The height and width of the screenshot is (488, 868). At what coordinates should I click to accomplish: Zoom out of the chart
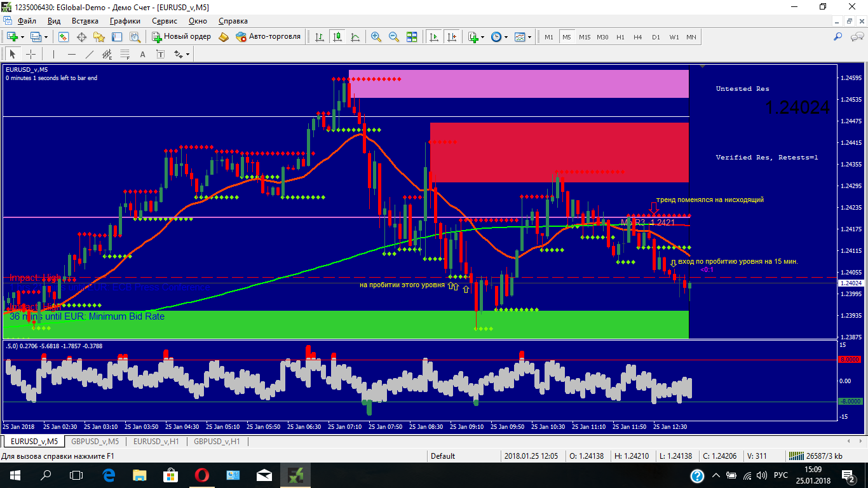(x=394, y=37)
